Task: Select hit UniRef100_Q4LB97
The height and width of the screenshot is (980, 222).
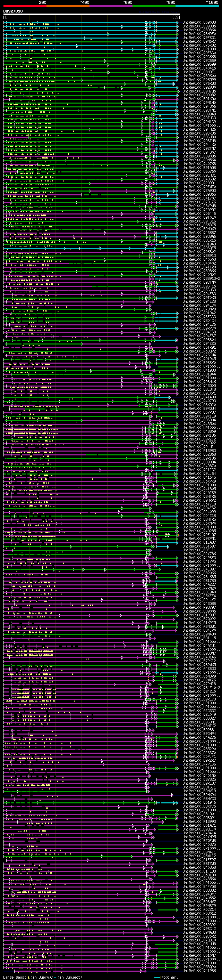Action: pos(199,569)
